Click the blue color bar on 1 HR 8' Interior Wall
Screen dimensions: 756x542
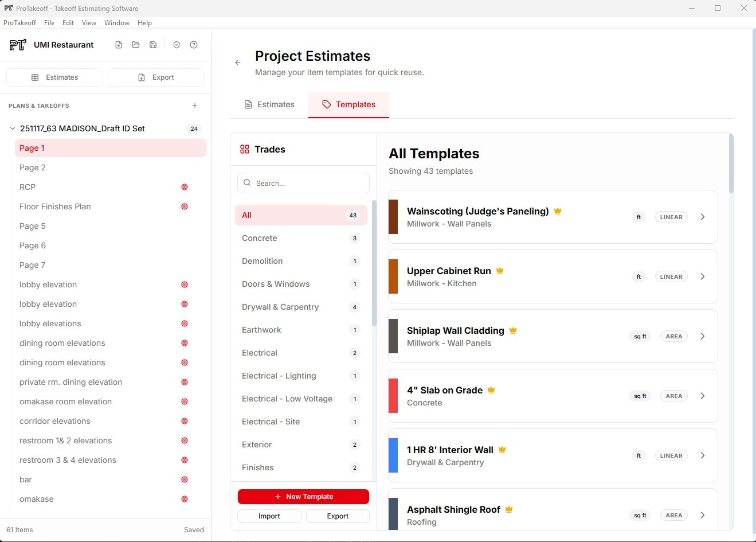[393, 455]
